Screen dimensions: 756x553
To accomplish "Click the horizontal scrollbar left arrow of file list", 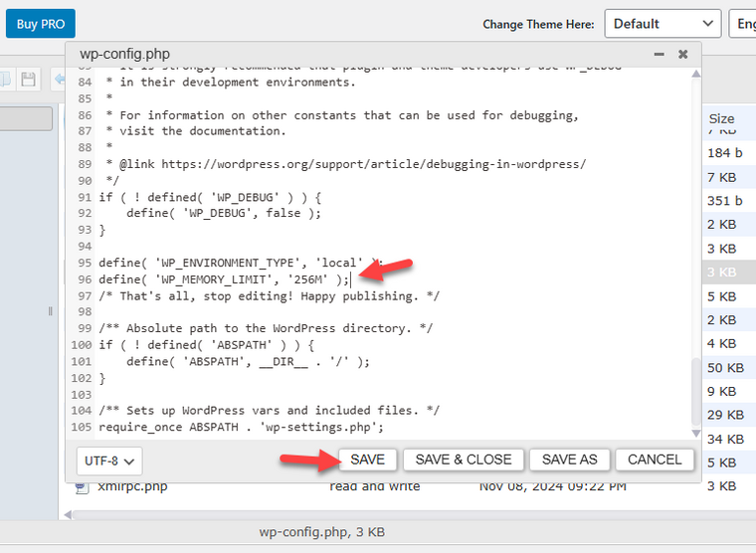I will (68, 515).
